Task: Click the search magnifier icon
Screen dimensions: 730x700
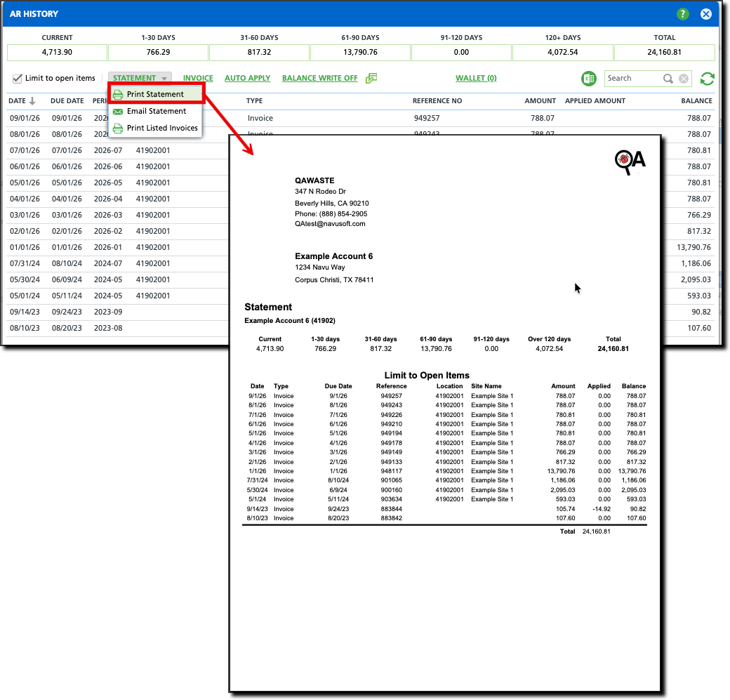Action: [x=668, y=79]
